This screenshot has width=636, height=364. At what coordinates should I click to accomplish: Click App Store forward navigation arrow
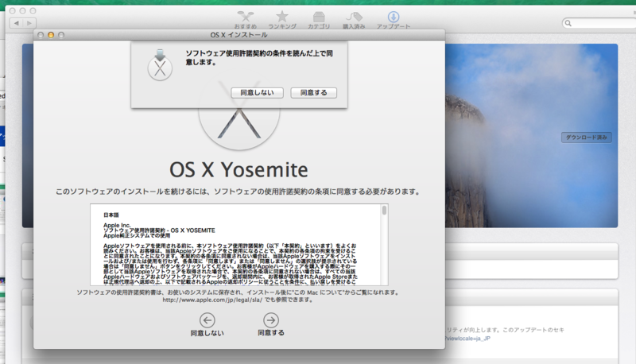point(29,23)
